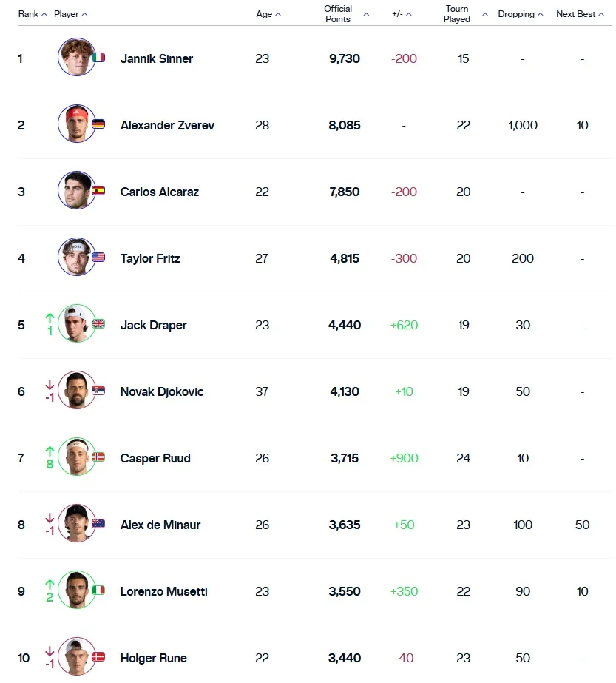Sort by the +/- column header
This screenshot has height=683, width=616.
[402, 14]
